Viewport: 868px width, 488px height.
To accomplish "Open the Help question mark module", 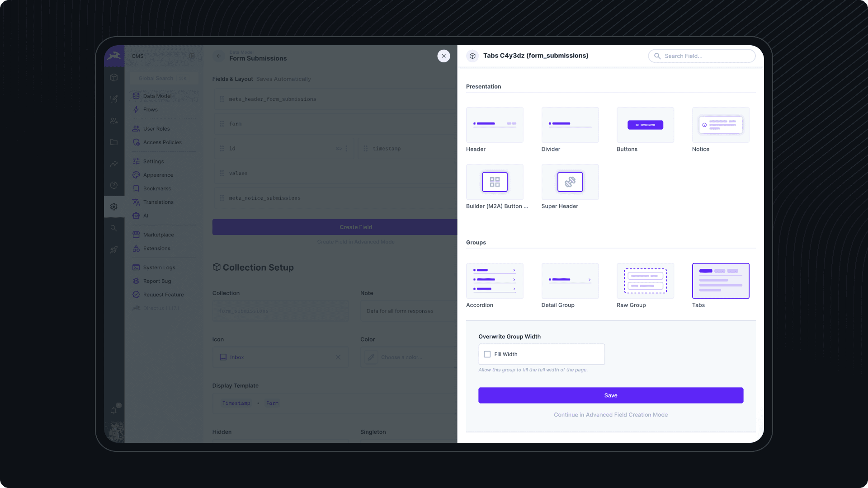I will tap(114, 185).
